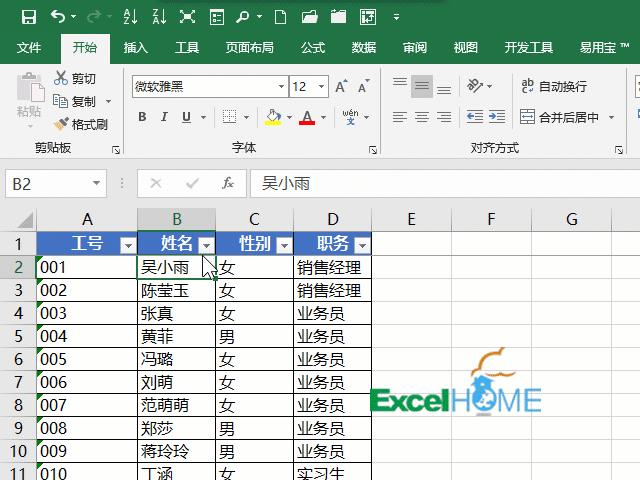640x480 pixels.
Task: Select cell containing 蒋玲玲
Action: point(176,451)
